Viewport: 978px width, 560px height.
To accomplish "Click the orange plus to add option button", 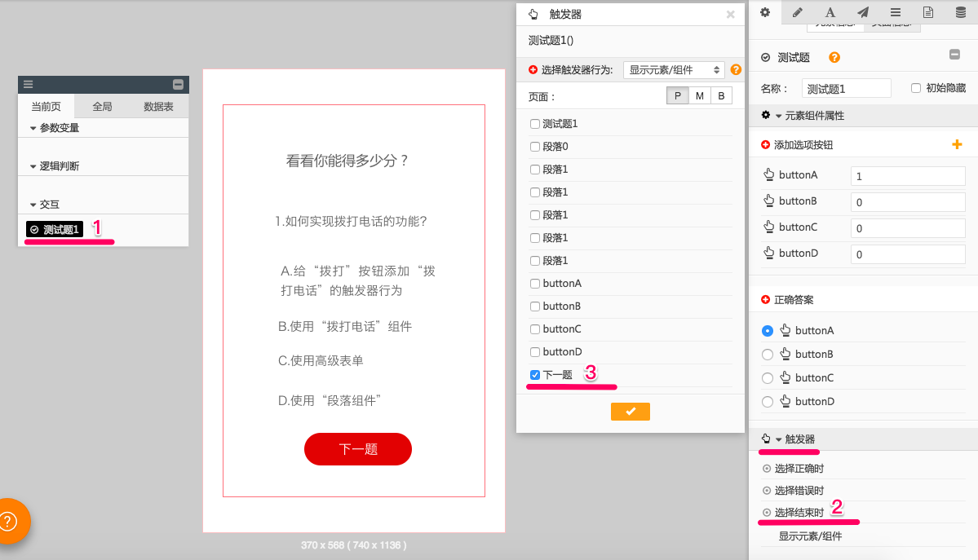I will click(957, 144).
